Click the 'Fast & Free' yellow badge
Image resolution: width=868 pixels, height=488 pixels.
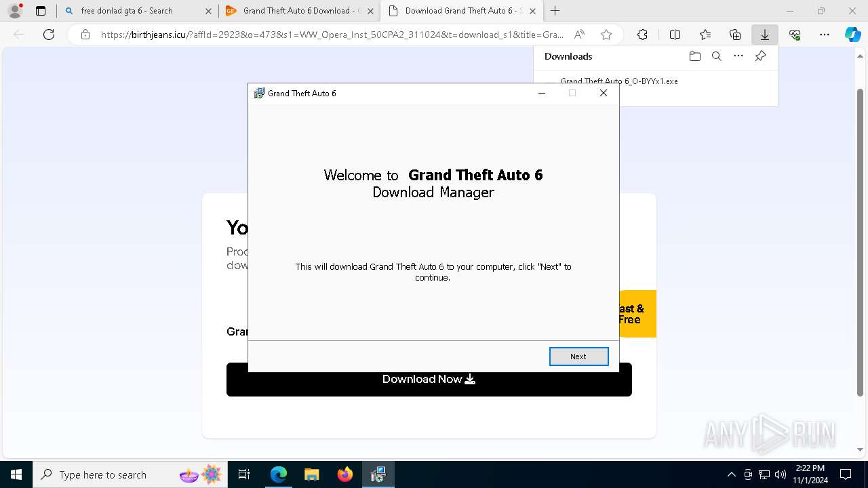[637, 314]
